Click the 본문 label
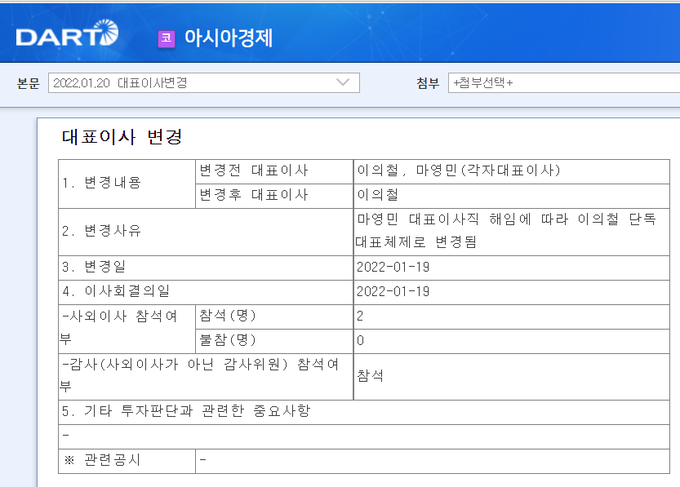 (28, 83)
